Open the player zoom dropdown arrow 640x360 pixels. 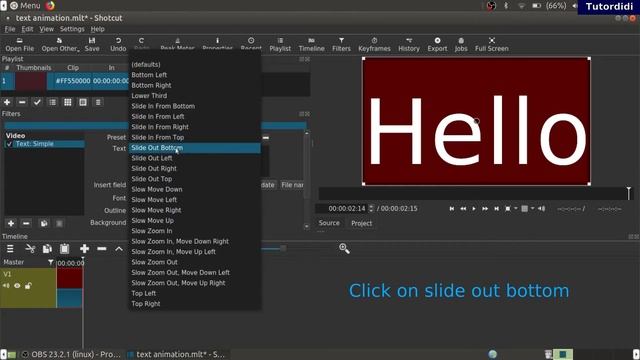(516, 209)
